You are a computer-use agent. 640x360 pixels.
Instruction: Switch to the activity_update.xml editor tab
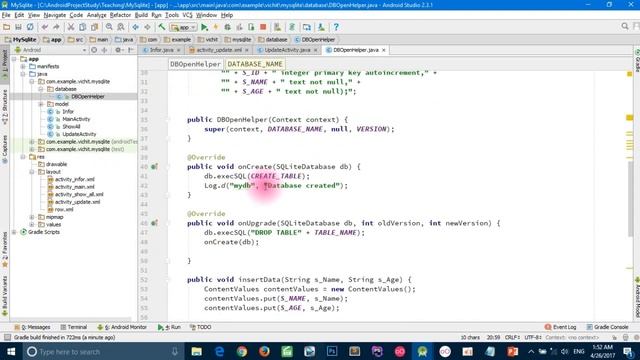click(x=219, y=50)
